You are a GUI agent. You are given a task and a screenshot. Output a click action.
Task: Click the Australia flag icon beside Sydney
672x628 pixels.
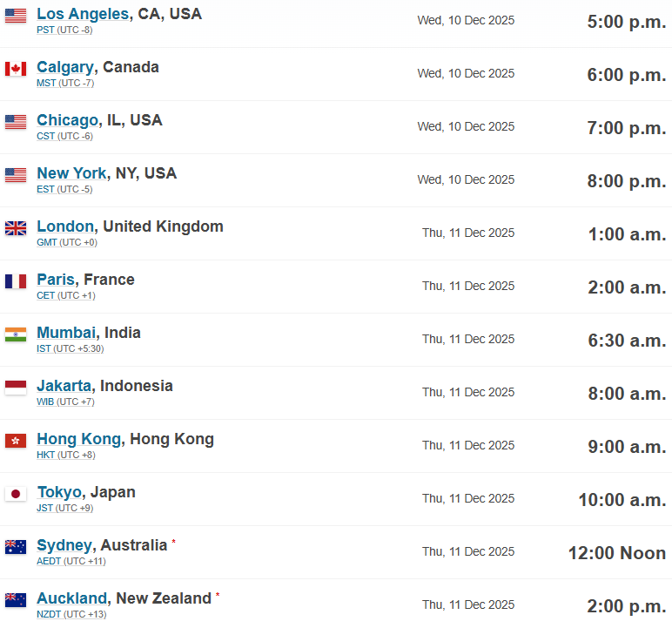point(16,547)
